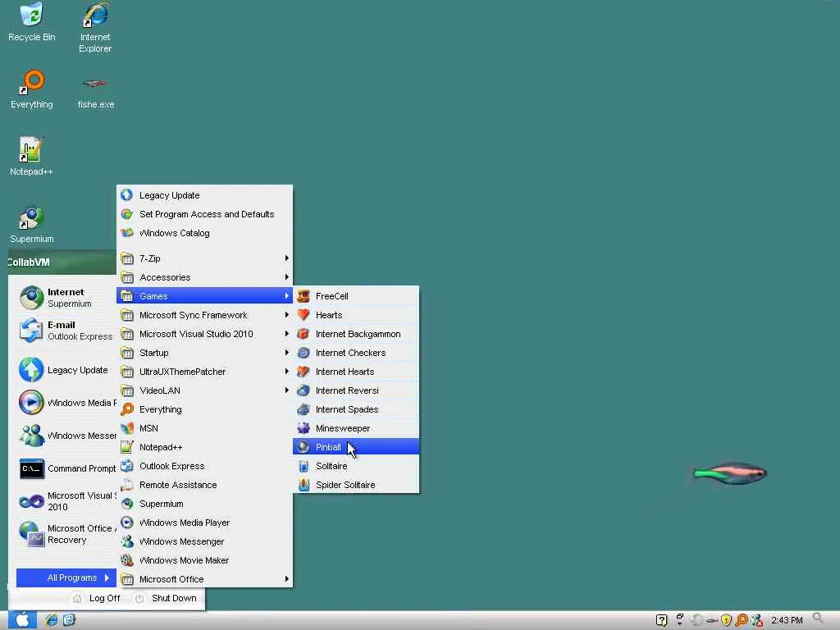Expand the 7-Zip submenu
The image size is (840, 630).
click(x=204, y=258)
